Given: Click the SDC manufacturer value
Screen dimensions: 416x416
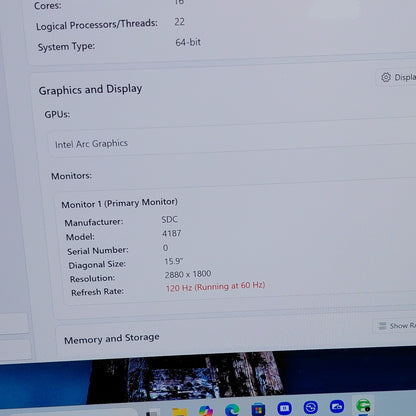Looking at the screenshot, I should click(x=170, y=219).
